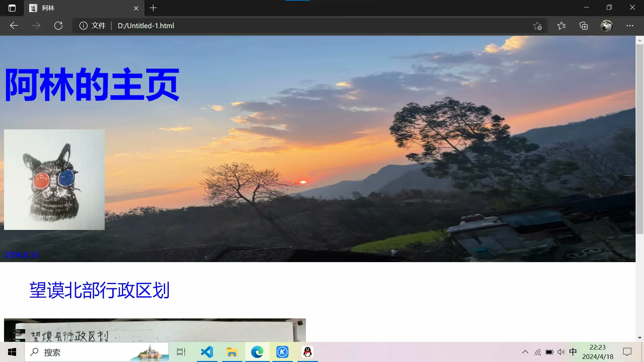This screenshot has width=644, height=362.
Task: Click the browser back arrow
Action: coord(14,26)
